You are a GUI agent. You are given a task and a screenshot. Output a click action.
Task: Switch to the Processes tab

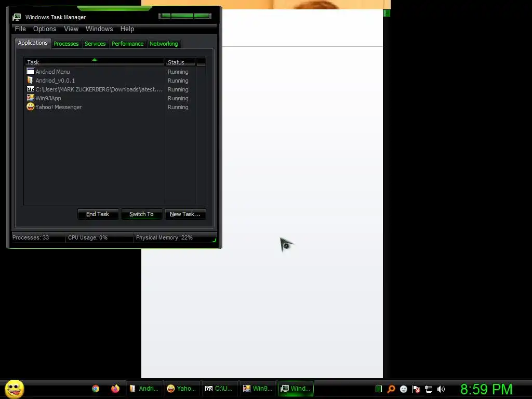pyautogui.click(x=66, y=44)
